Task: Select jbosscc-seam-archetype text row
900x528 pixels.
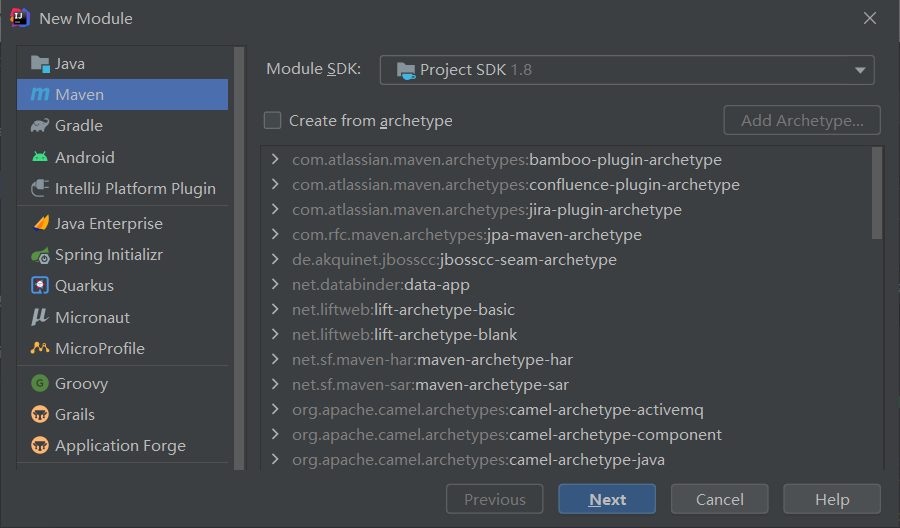Action: click(454, 259)
